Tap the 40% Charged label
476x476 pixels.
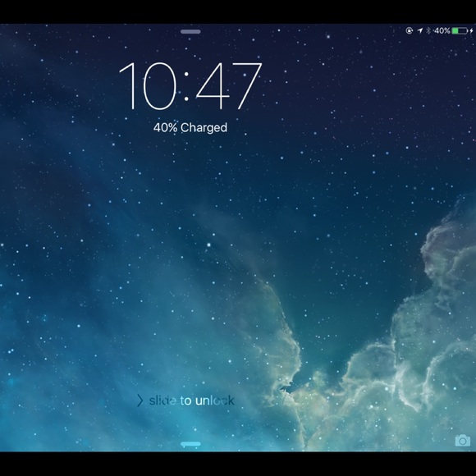click(x=190, y=127)
